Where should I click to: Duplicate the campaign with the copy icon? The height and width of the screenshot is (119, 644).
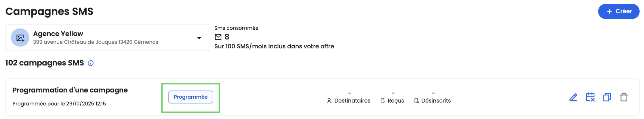pos(607,97)
